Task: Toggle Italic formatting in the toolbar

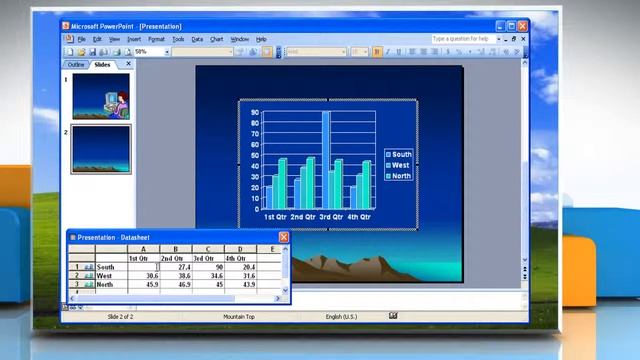Action: (x=387, y=52)
